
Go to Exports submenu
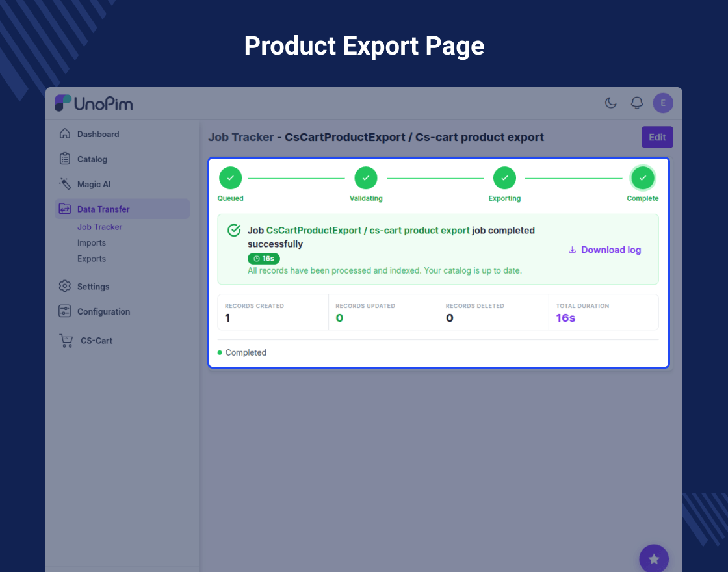(x=92, y=259)
